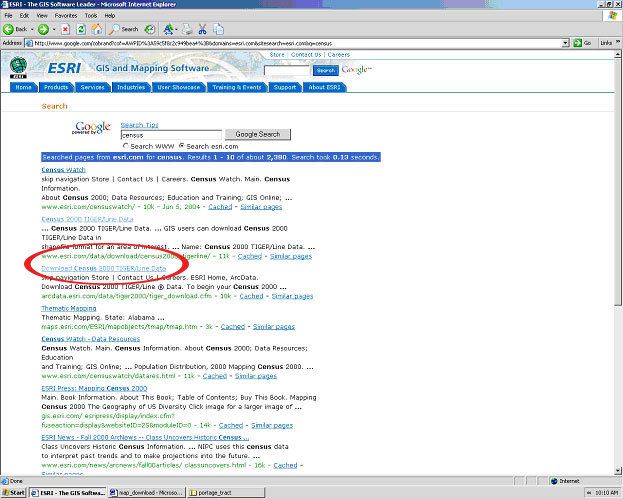Screen dimensions: 623x499
Task: Click the Google Search button
Action: pos(257,134)
